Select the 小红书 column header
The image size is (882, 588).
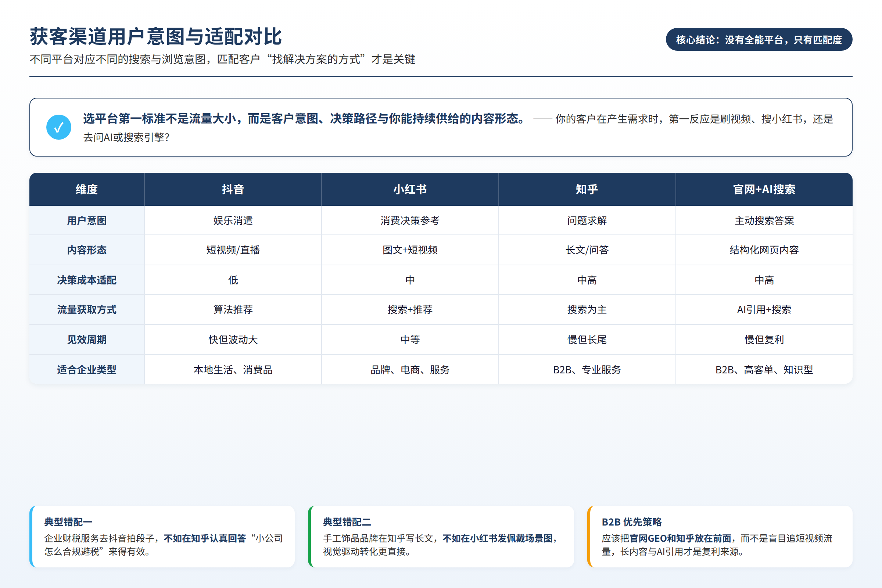click(x=410, y=189)
